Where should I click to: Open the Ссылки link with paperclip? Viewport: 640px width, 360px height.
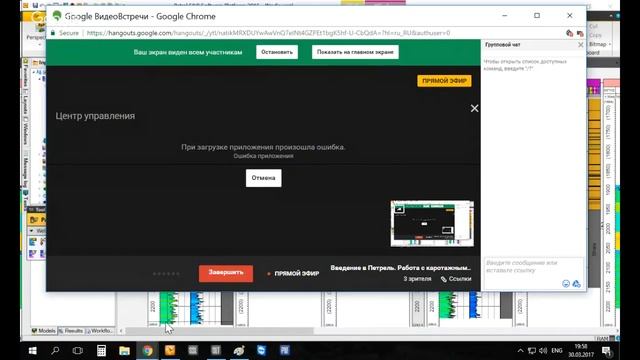456,279
